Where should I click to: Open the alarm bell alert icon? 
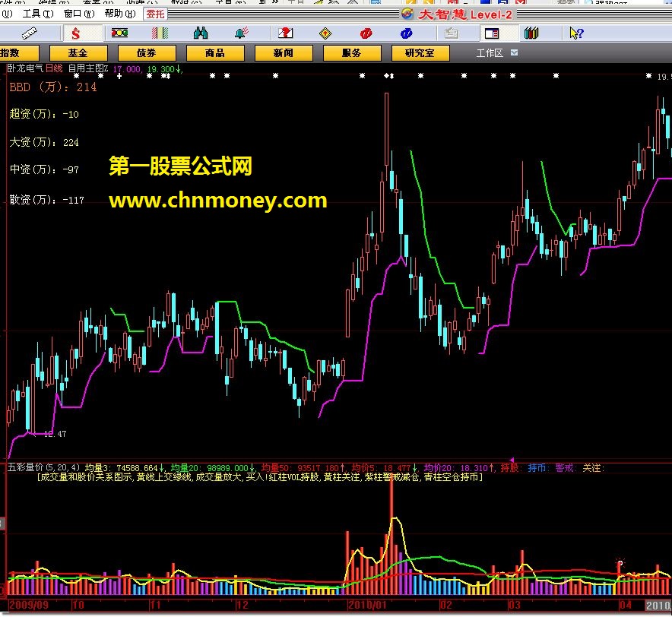click(x=241, y=33)
